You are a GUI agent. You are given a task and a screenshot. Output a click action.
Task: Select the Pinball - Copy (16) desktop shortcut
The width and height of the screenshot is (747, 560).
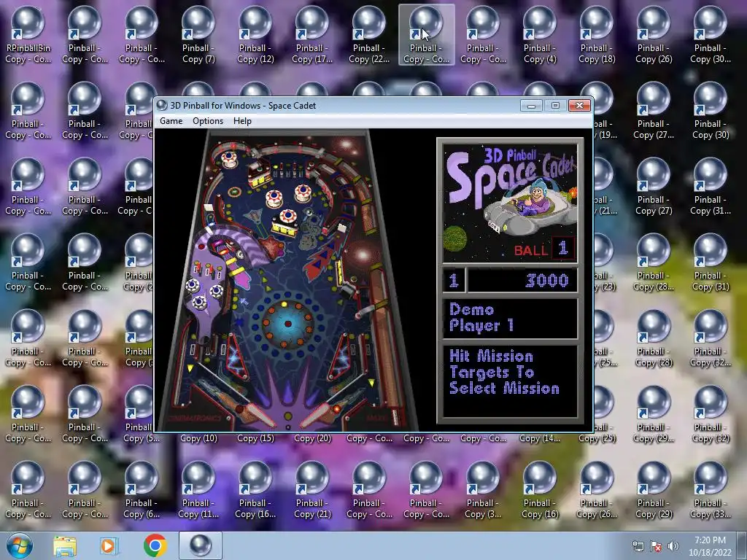(540, 491)
